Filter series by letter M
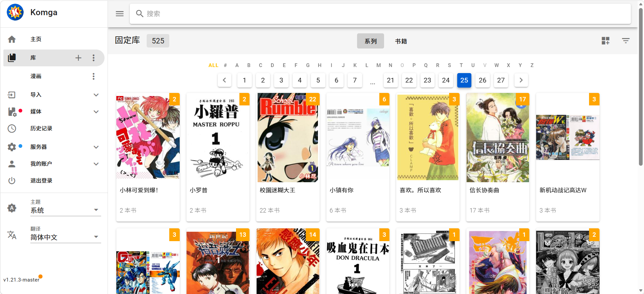The image size is (644, 294). click(379, 65)
